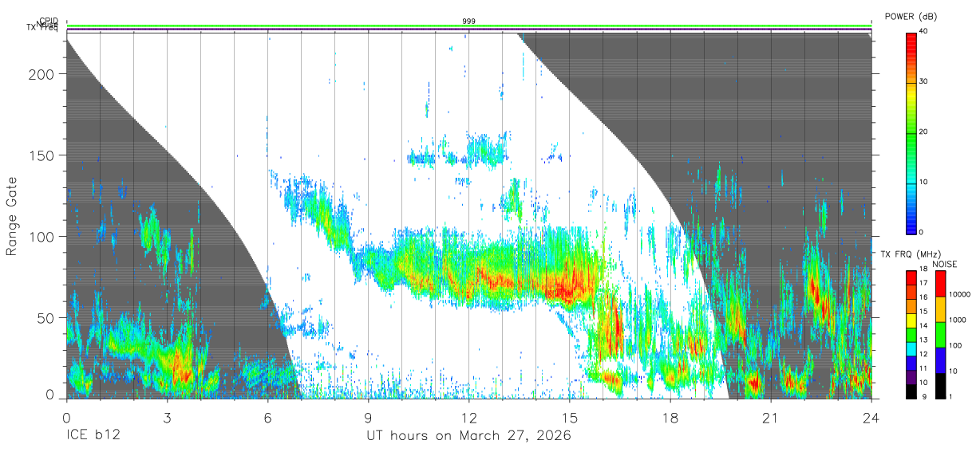The height and width of the screenshot is (452, 980).
Task: Click the yellow 14-15 MHz TX FRQ swatch
Action: click(x=911, y=320)
